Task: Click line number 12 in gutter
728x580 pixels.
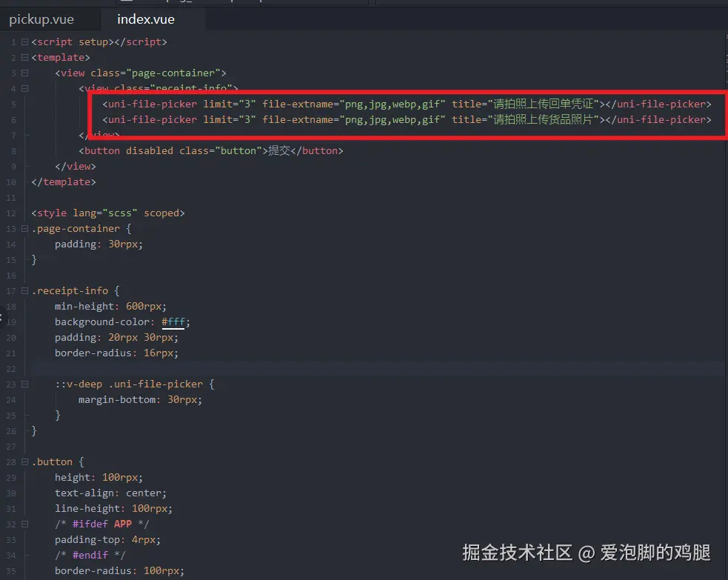Action: click(11, 213)
